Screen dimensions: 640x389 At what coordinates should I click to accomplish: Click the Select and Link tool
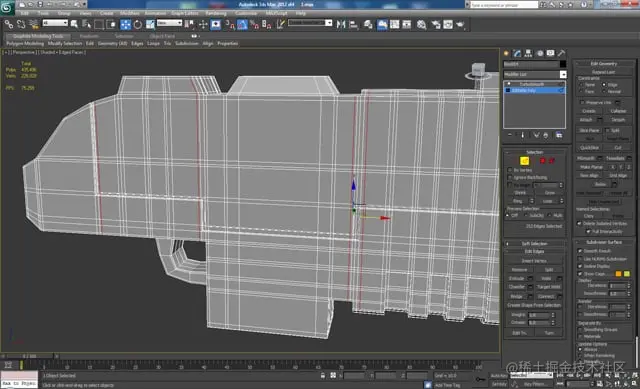(x=9, y=24)
